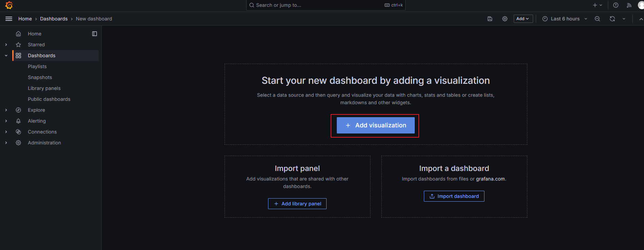The image size is (644, 250).
Task: Click the Add visualization button
Action: click(376, 125)
